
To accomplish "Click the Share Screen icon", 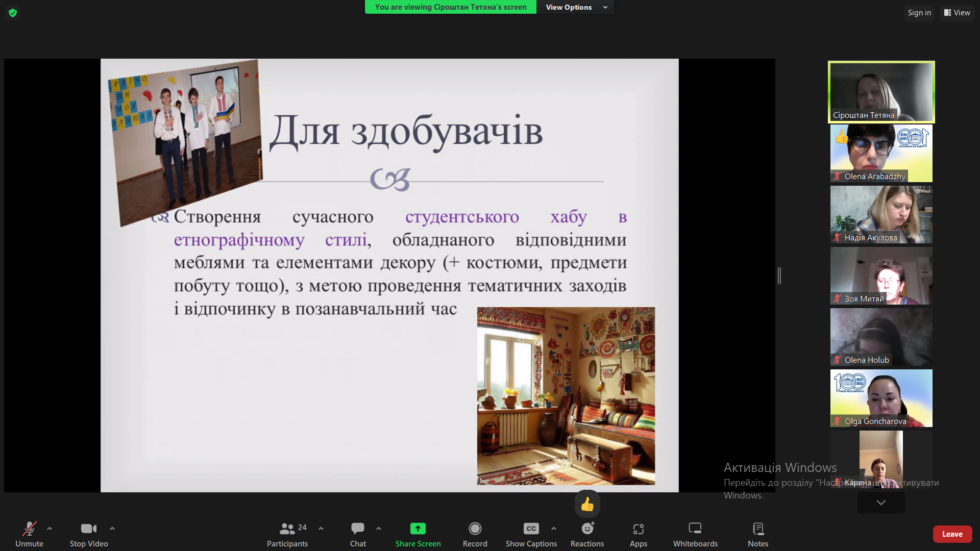I will tap(418, 529).
